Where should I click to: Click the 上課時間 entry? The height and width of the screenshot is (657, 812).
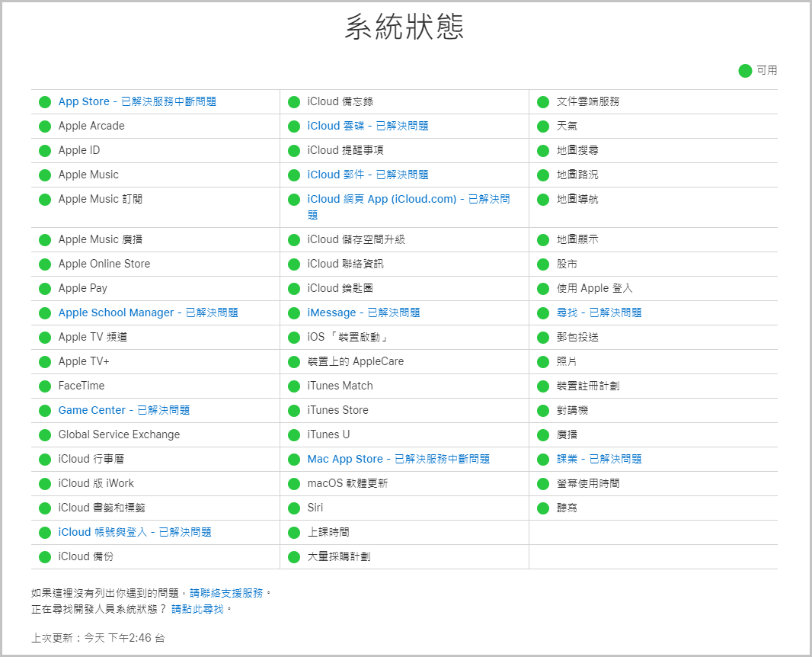coord(328,532)
